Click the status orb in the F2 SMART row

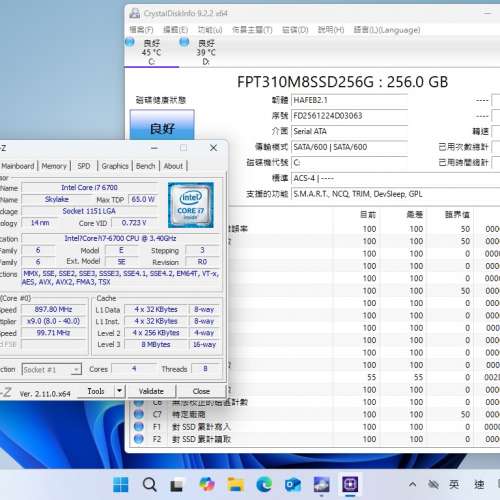[139, 439]
